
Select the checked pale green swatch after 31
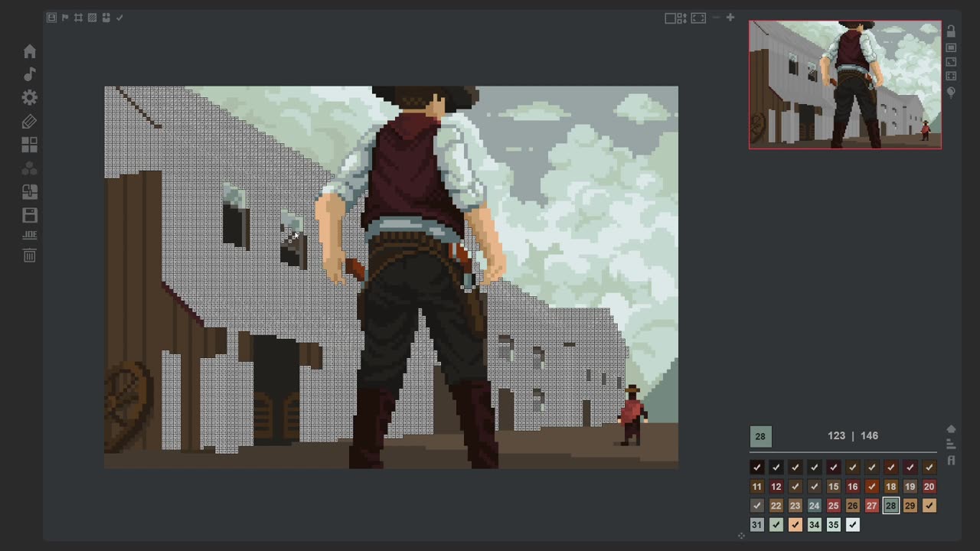tap(776, 524)
